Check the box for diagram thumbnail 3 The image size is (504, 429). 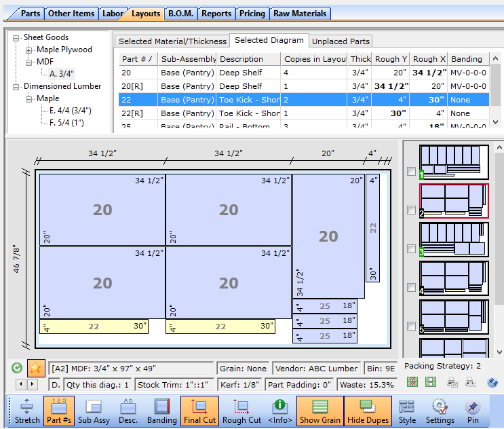coord(411,248)
